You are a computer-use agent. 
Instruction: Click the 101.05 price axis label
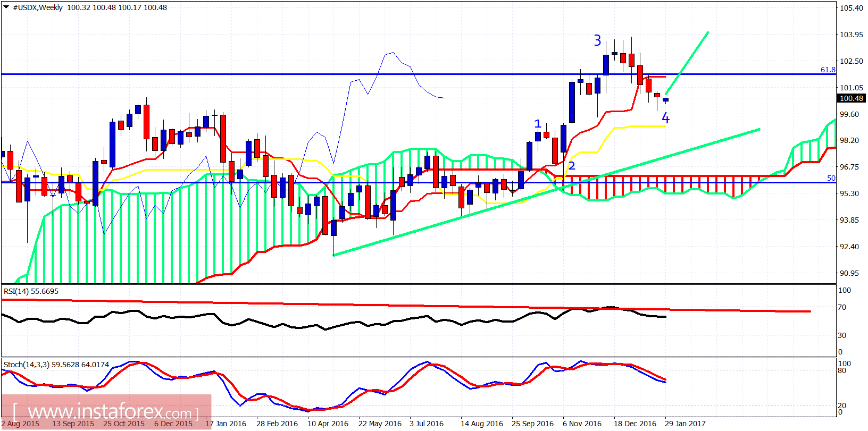tap(852, 88)
